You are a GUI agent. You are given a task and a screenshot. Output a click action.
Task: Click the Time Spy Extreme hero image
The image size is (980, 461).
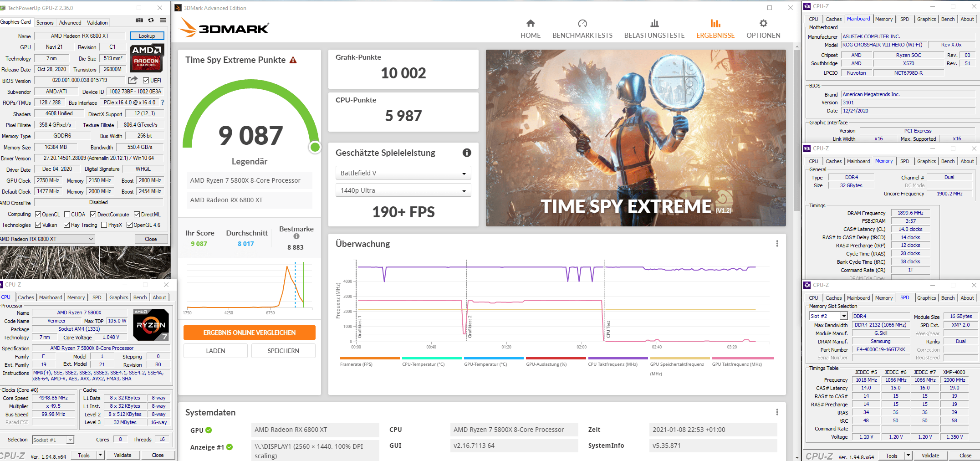coord(636,138)
